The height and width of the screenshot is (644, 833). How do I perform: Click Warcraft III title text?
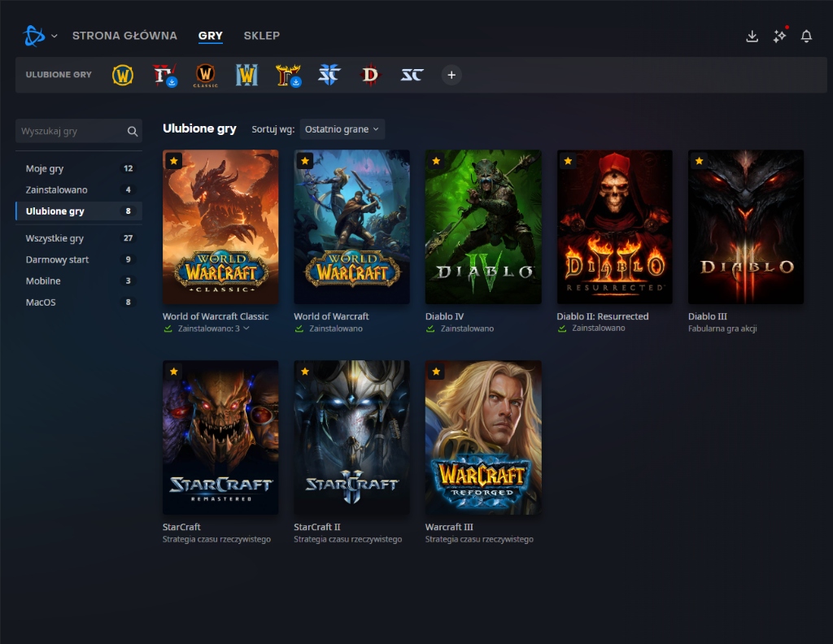pos(449,527)
